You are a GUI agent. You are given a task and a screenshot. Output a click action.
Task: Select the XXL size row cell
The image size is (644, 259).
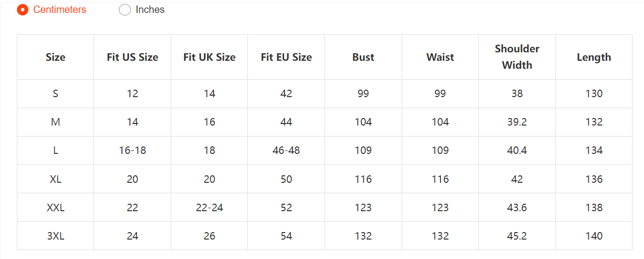(55, 208)
